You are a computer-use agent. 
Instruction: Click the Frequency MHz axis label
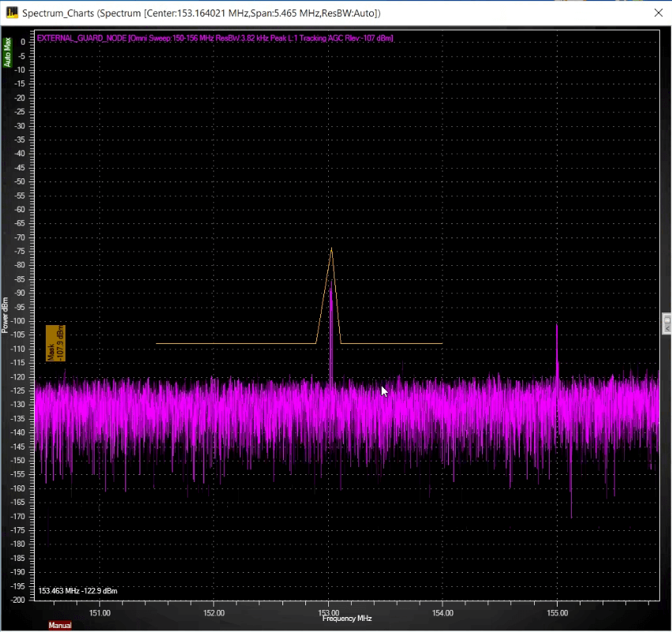click(346, 619)
